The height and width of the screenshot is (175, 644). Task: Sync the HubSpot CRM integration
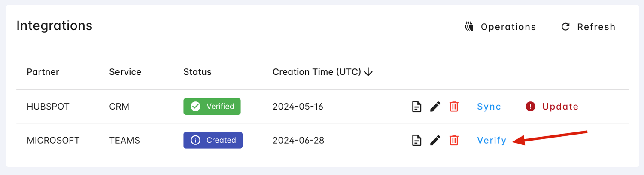[x=489, y=107]
